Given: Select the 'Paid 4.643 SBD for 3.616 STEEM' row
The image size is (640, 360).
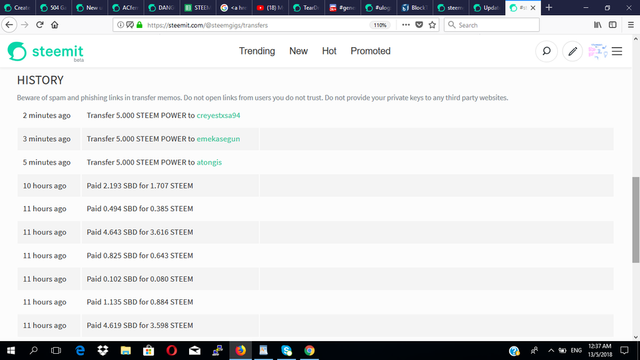Looking at the screenshot, I should [315, 232].
